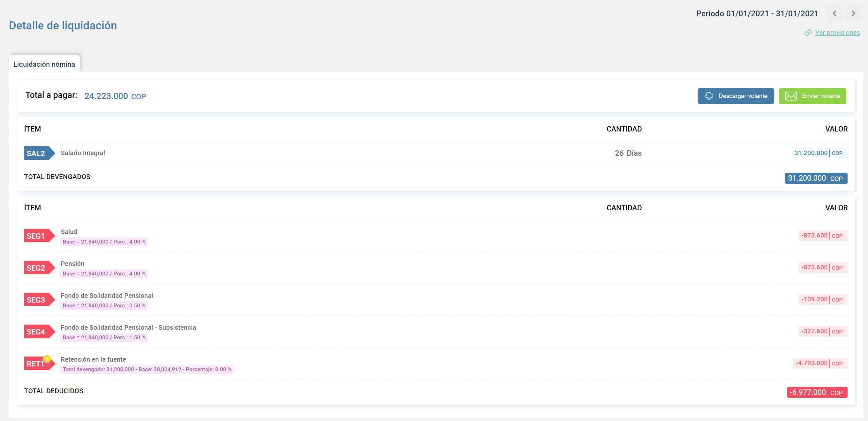This screenshot has width=868, height=421.
Task: Click the -327.600 COP value
Action: (823, 331)
